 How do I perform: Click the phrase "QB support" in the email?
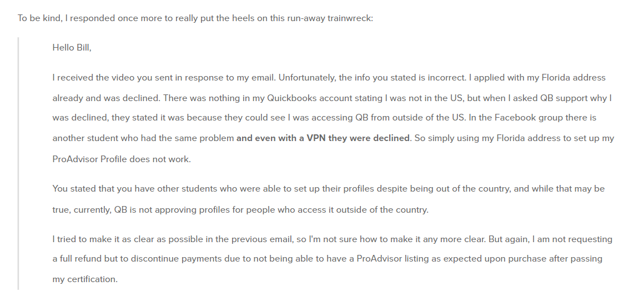(x=564, y=98)
